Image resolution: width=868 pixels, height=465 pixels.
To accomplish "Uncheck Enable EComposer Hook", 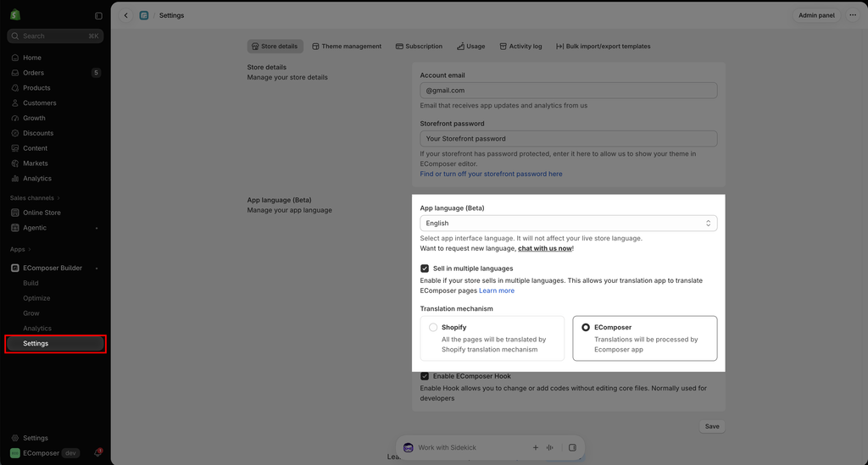I will click(x=425, y=376).
